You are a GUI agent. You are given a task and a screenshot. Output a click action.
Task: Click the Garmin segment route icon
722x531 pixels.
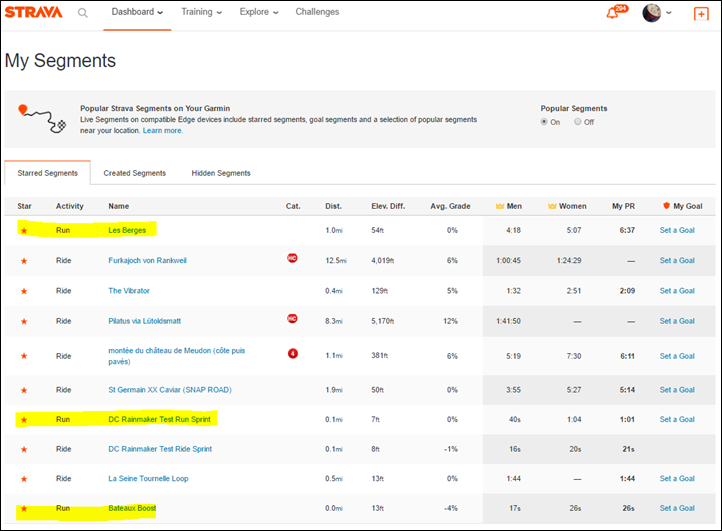(x=42, y=119)
